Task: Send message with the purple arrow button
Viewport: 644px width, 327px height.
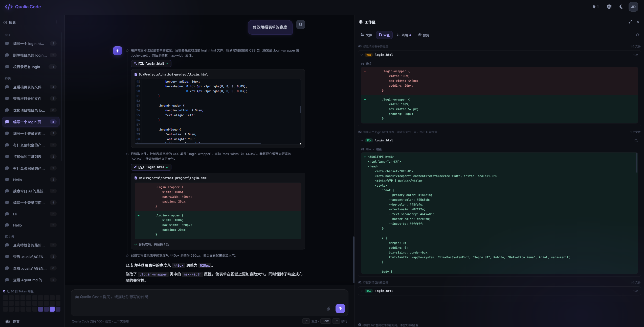Action: 340,309
